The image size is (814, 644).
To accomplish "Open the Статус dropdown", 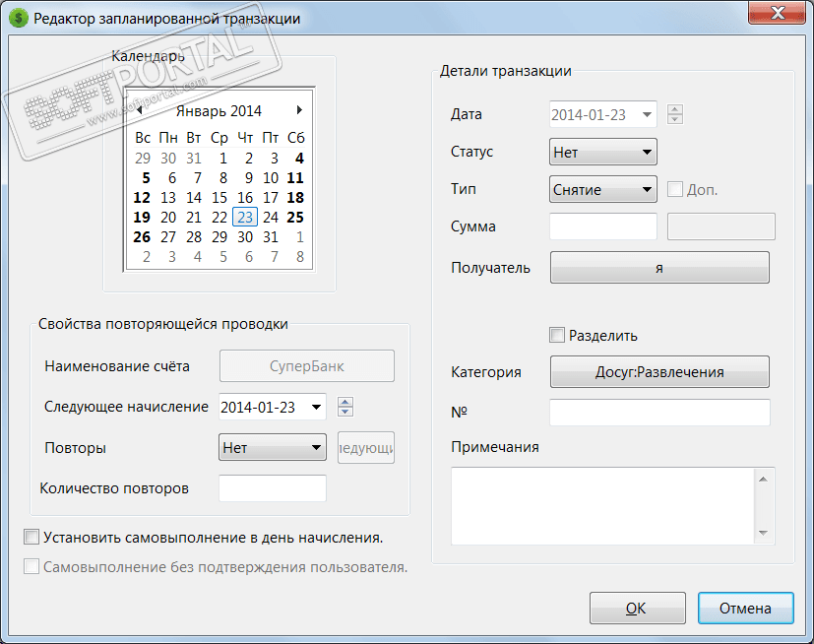I will pyautogui.click(x=603, y=153).
